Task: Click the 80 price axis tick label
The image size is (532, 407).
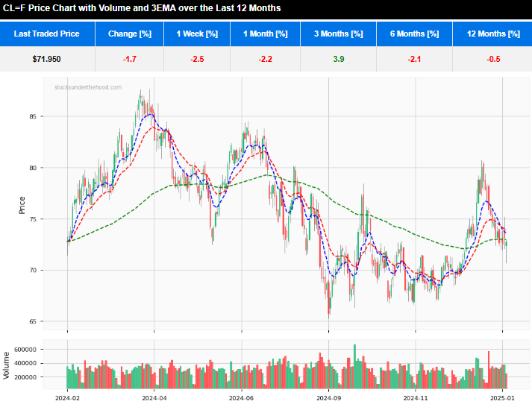Action: point(33,168)
